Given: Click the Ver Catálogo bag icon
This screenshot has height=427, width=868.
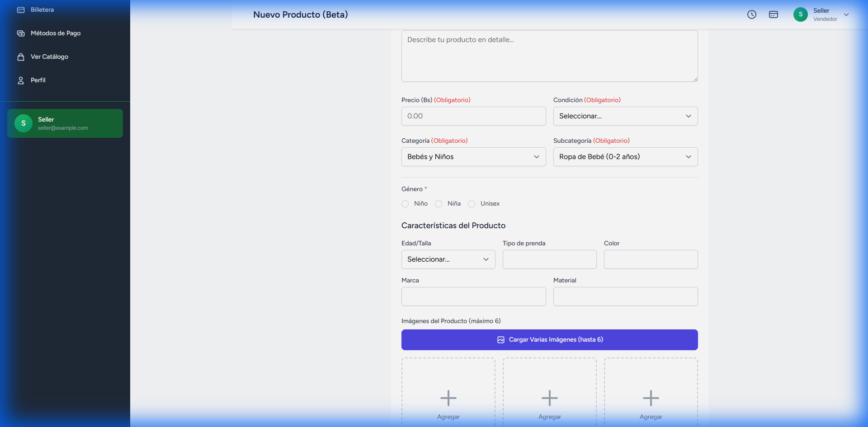Looking at the screenshot, I should coord(21,57).
